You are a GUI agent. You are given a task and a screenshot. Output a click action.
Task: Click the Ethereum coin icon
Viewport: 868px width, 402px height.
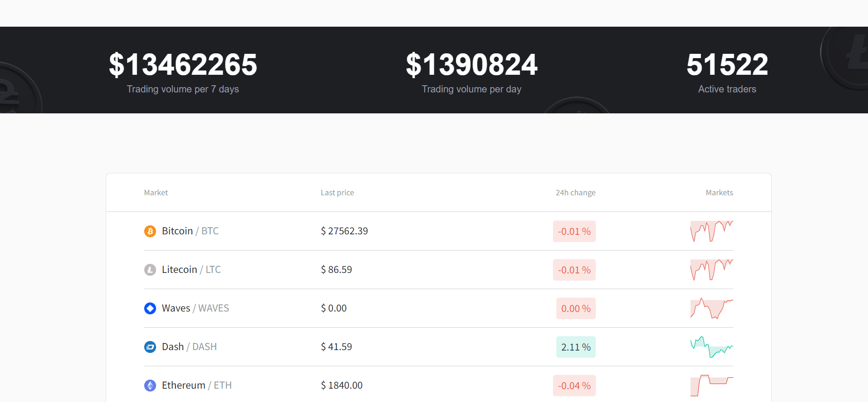[150, 386]
